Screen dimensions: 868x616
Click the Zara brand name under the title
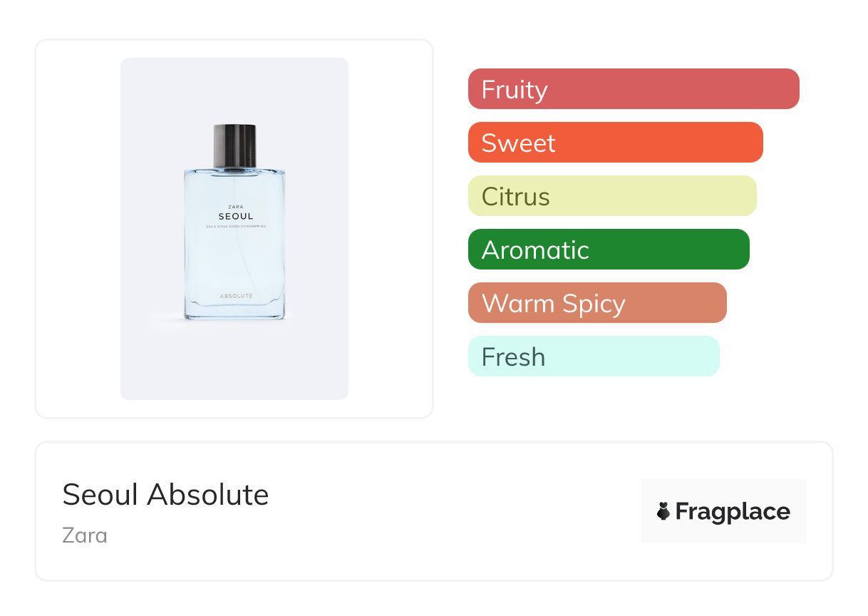(x=85, y=535)
